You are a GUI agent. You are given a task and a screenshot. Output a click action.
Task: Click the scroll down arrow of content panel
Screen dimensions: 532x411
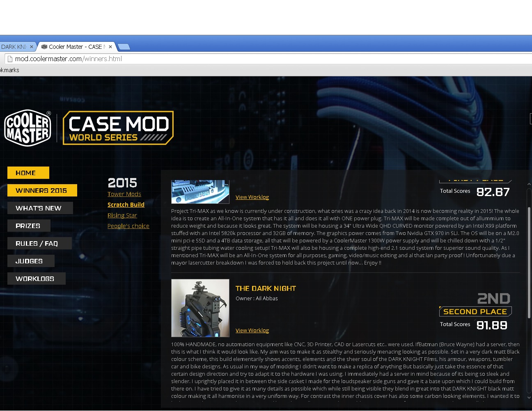[x=529, y=397]
